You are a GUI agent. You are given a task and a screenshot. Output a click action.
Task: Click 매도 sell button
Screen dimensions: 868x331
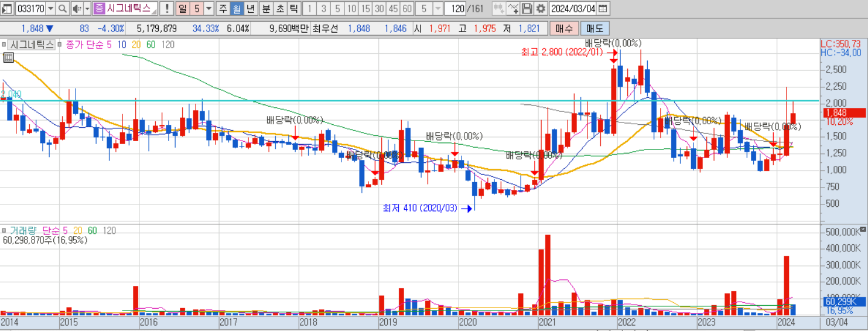(594, 28)
